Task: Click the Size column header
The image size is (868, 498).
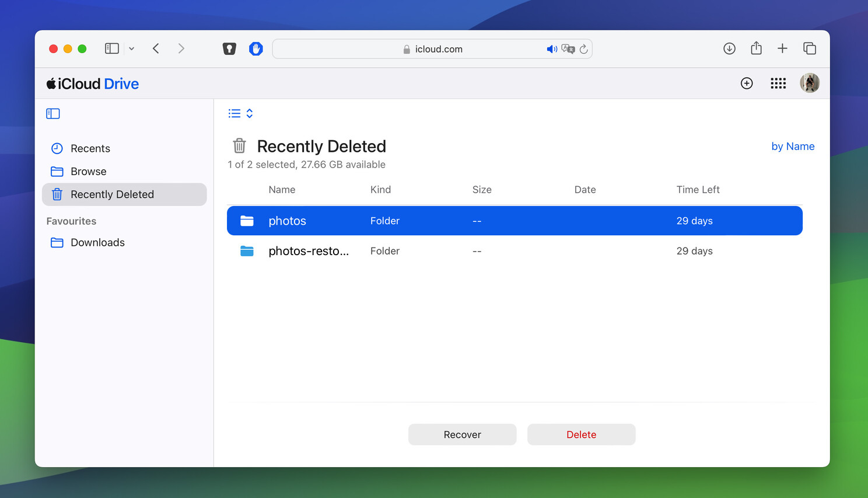Action: pos(482,190)
